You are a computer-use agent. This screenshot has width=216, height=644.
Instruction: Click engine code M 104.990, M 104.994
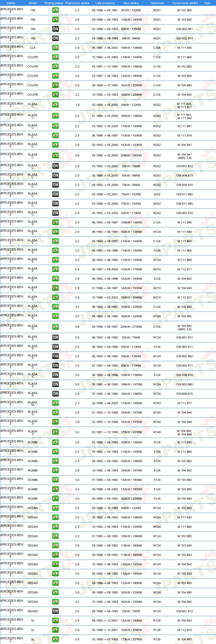tap(185, 433)
